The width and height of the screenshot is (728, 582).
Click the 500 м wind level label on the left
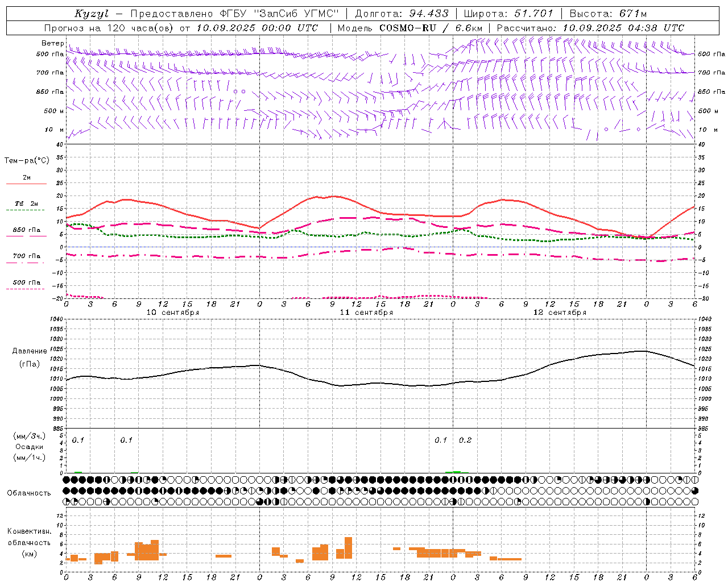pos(53,111)
